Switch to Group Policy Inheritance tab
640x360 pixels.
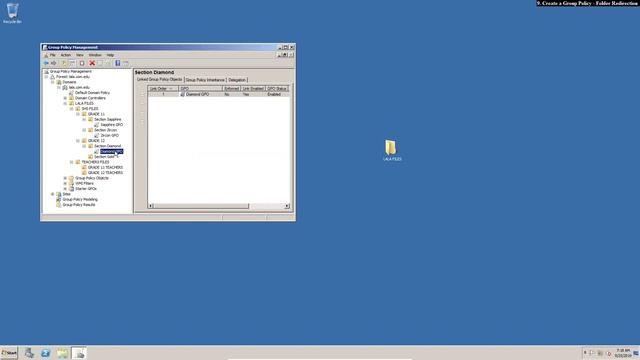pos(205,80)
